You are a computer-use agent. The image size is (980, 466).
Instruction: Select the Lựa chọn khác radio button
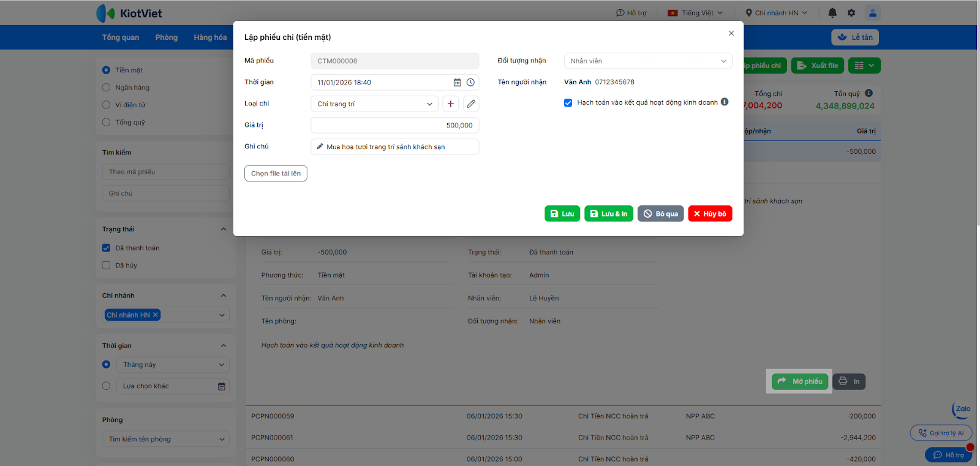click(106, 386)
